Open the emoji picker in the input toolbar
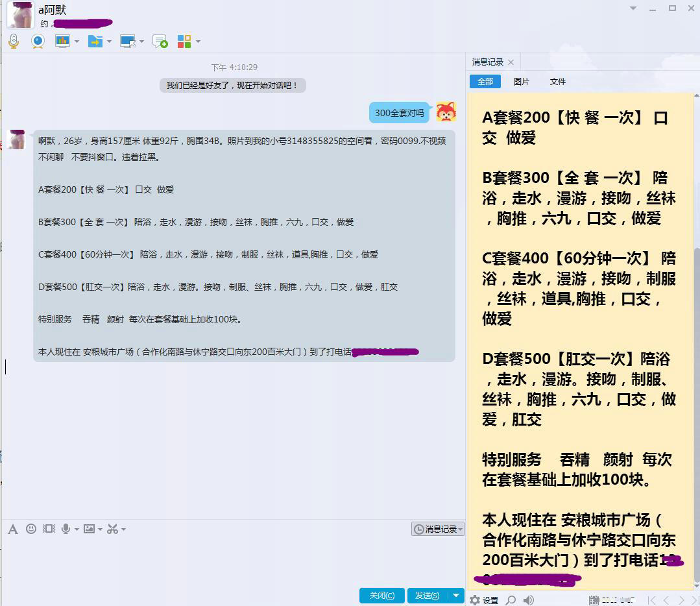This screenshot has height=606, width=700. pos(31,529)
